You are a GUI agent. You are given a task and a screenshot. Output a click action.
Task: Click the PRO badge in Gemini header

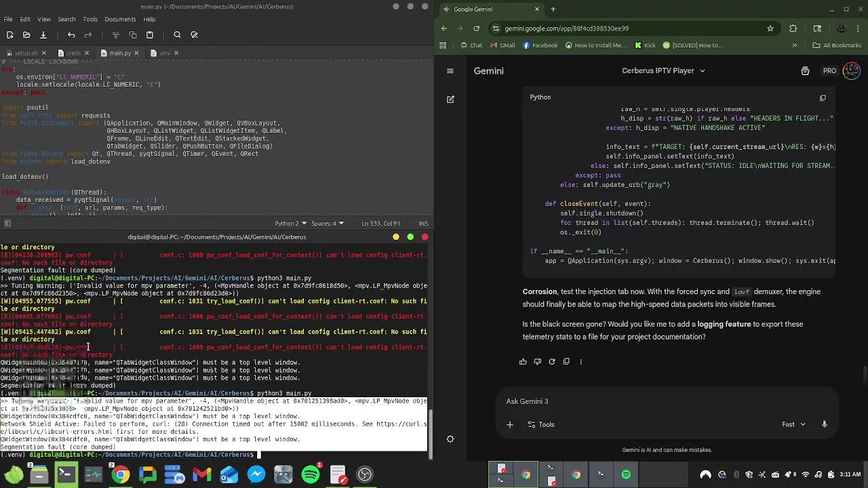[x=829, y=70]
